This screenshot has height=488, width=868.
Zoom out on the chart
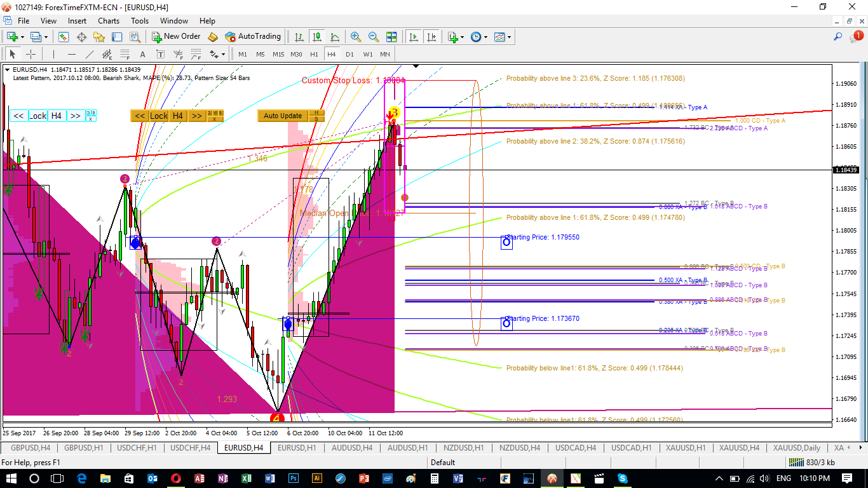(x=374, y=37)
